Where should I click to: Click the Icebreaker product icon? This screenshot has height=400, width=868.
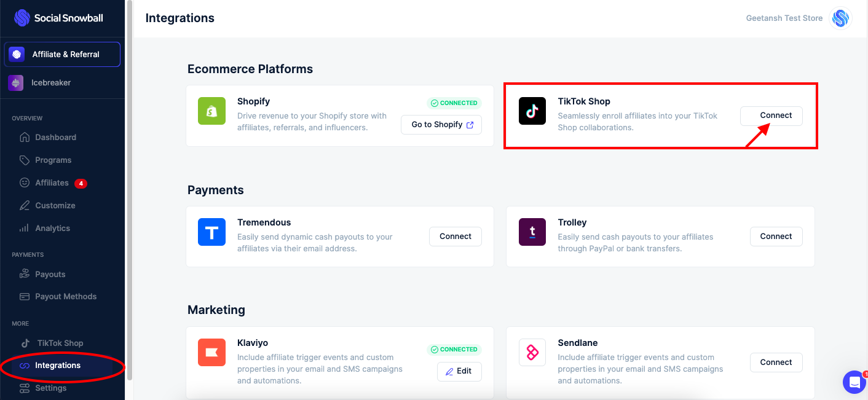point(16,82)
